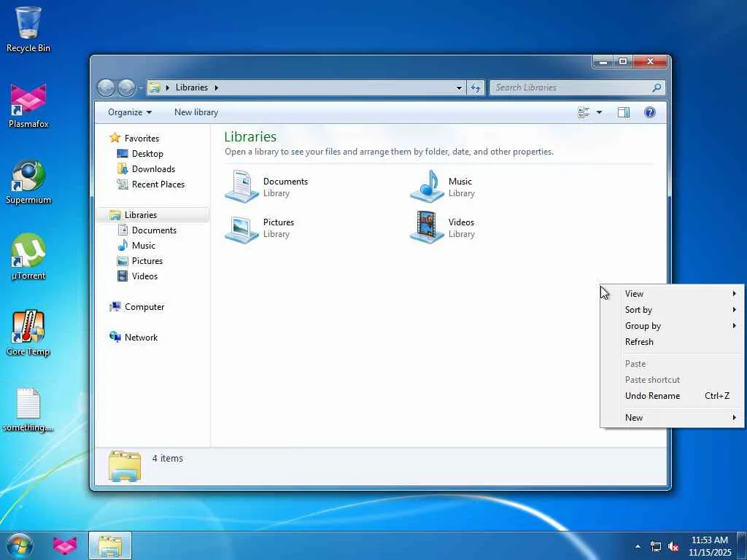Open Desktop under Favorites
The image size is (747, 560).
pos(147,154)
